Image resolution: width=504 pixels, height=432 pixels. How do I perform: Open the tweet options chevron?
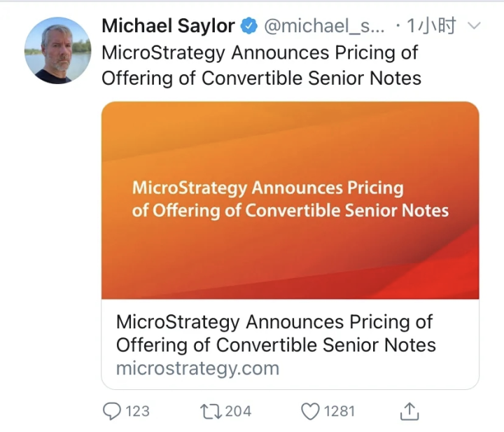click(474, 27)
